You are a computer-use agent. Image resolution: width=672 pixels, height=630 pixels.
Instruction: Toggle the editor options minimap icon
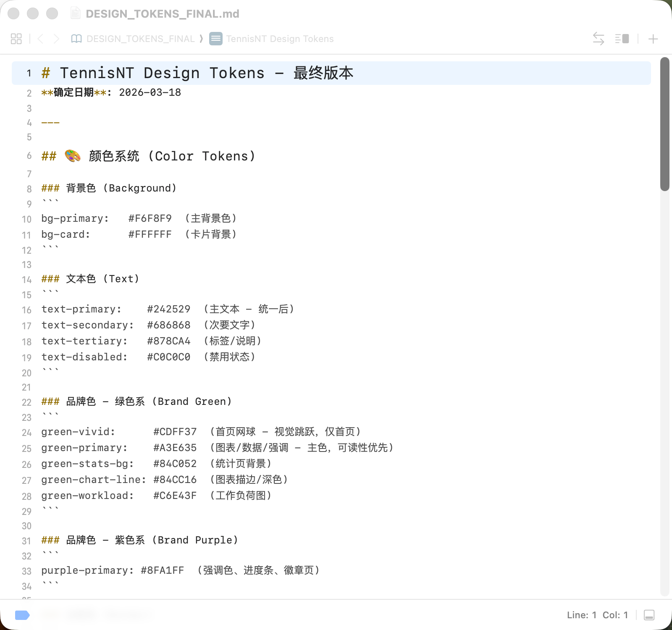(x=622, y=39)
